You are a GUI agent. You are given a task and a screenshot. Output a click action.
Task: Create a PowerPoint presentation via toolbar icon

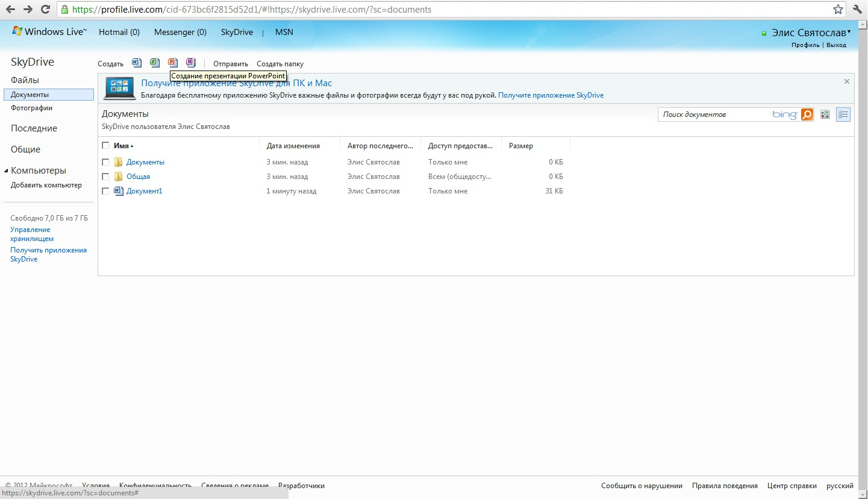173,63
